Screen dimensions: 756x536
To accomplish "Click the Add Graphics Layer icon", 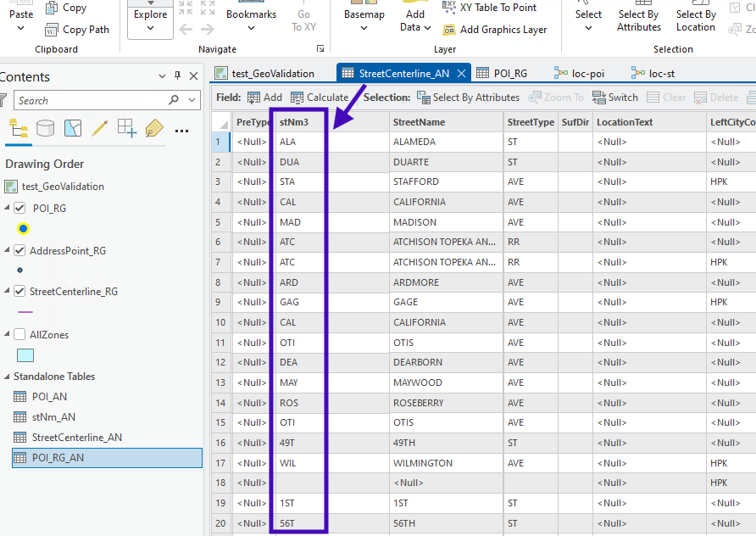I will coord(449,30).
